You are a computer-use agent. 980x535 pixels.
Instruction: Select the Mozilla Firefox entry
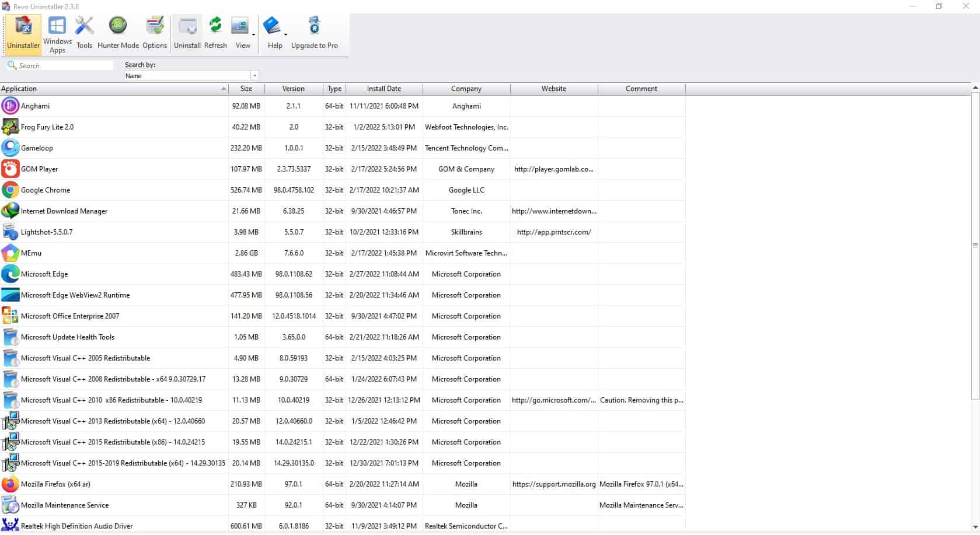[55, 484]
